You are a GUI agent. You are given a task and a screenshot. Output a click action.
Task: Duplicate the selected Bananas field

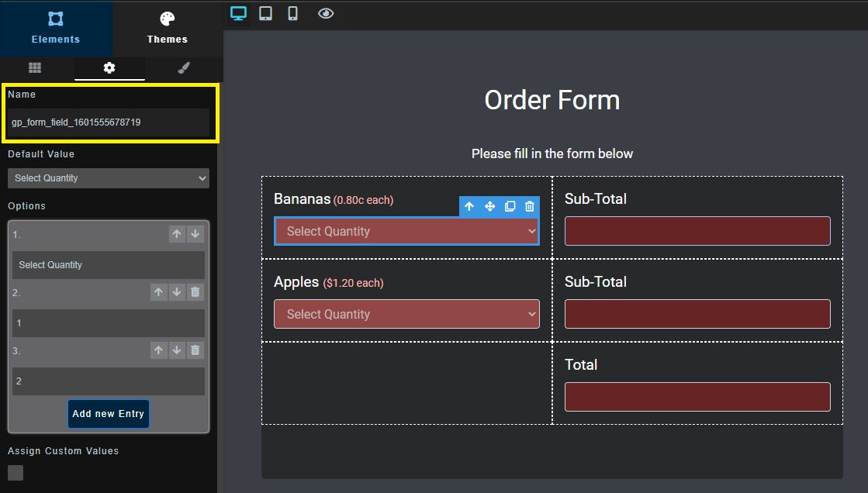point(510,206)
